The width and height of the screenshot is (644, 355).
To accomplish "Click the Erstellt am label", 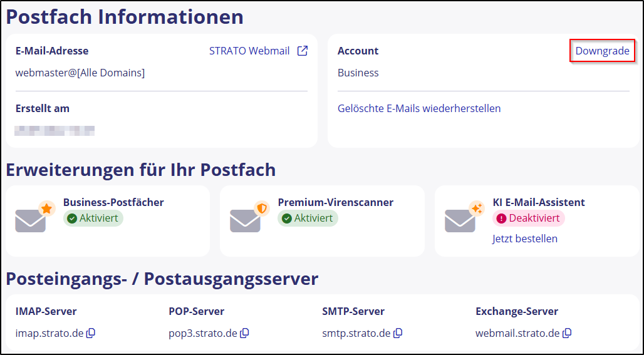I will click(43, 108).
